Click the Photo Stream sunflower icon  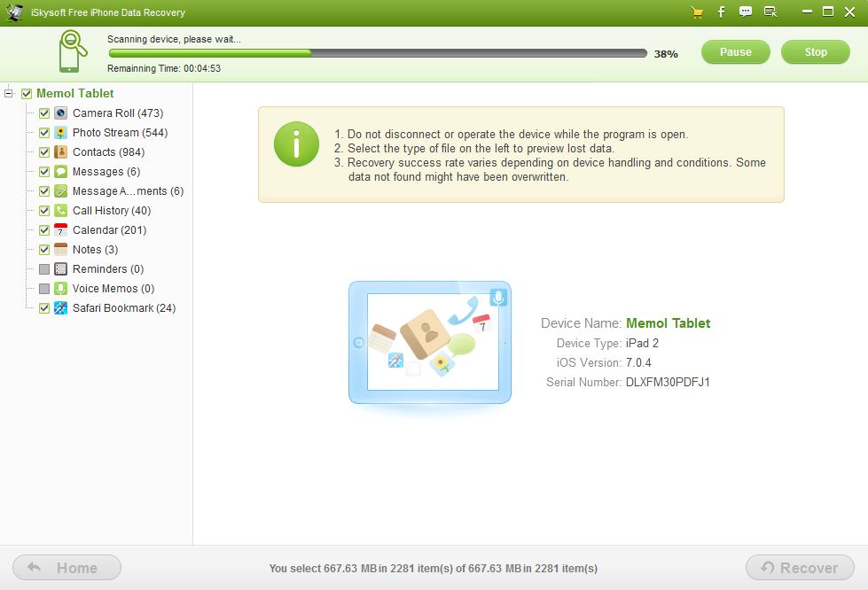pos(61,133)
